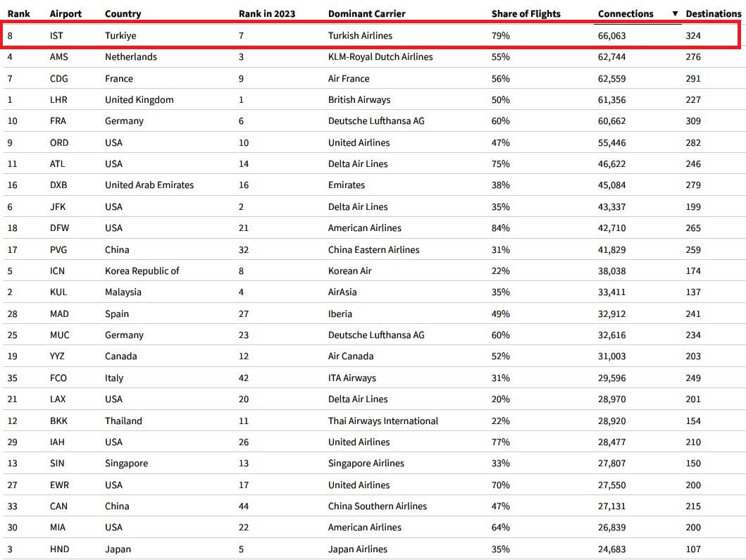Click the Rank column header
Image resolution: width=746 pixels, height=560 pixels.
(x=18, y=14)
